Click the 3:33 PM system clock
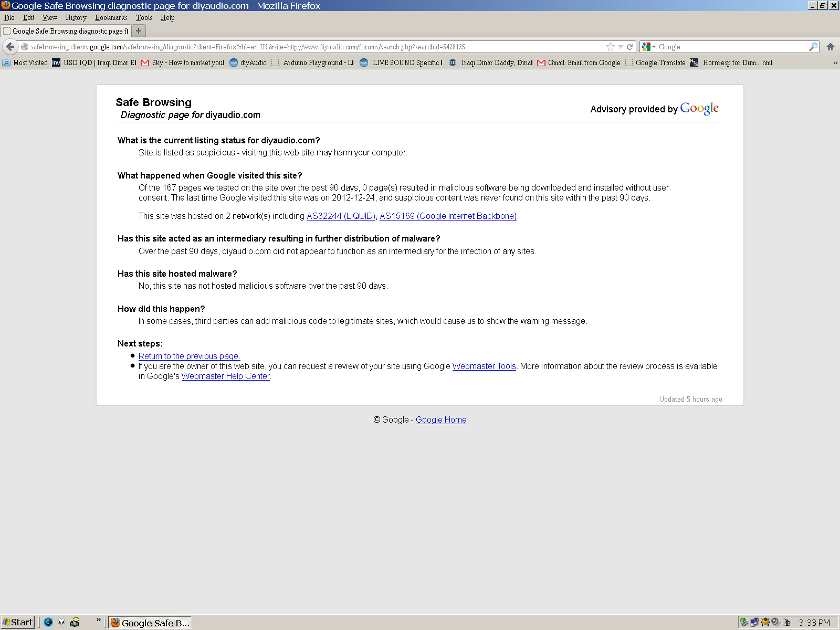Image resolution: width=840 pixels, height=630 pixels. (x=814, y=623)
